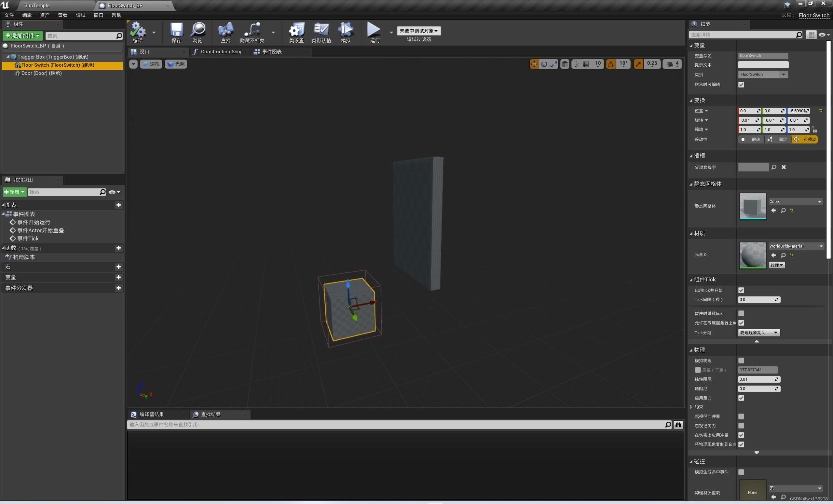Enable 模拟物理 checkbox in physics section
Viewport: 833px width, 504px height.
[x=741, y=360]
